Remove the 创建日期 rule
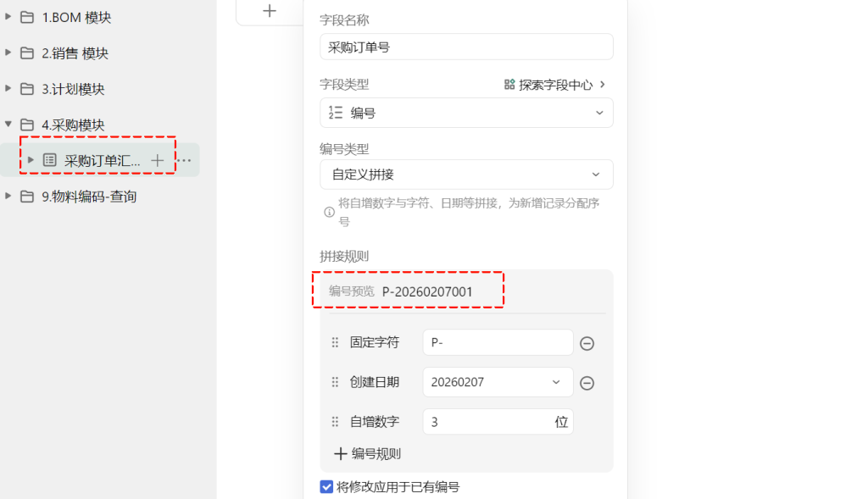This screenshot has height=499, width=868. (x=587, y=383)
